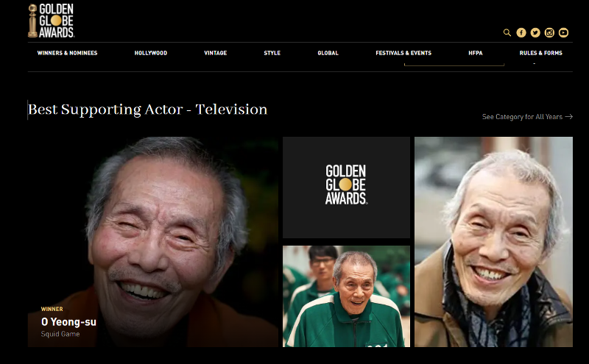Image resolution: width=589 pixels, height=364 pixels.
Task: Go home via Golden Globe Awards logo
Action: point(52,21)
